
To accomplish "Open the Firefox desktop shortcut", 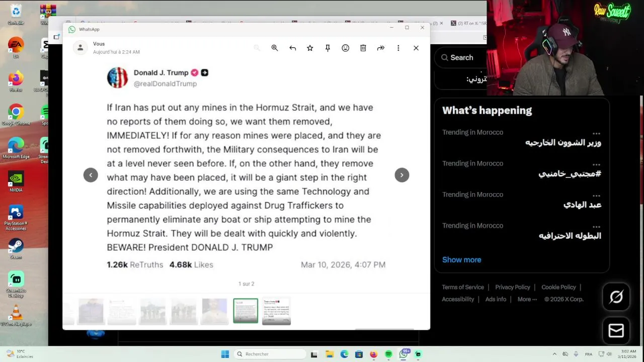I will coord(16,81).
